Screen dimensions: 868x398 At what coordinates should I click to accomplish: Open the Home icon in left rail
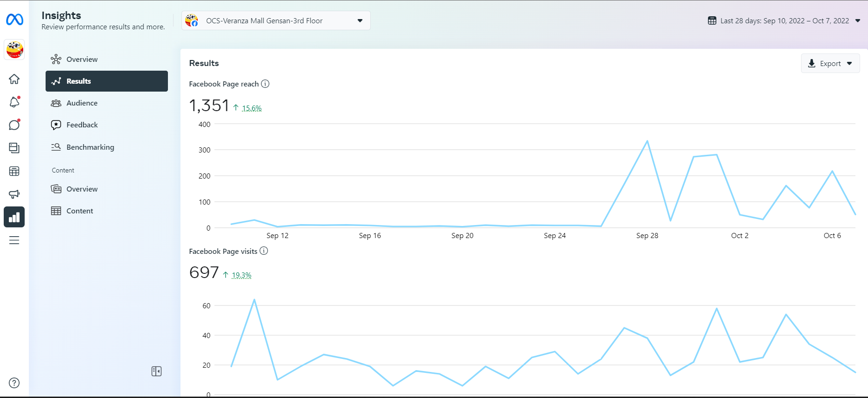(x=14, y=79)
